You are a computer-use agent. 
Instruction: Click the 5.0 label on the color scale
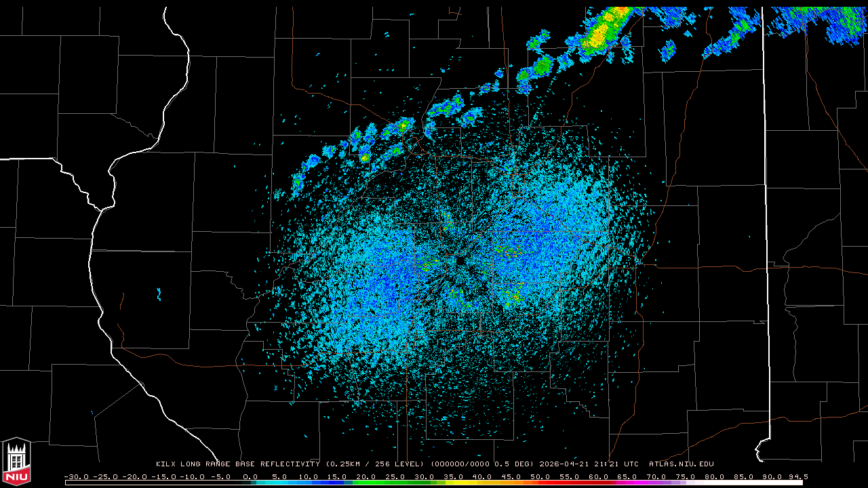point(279,477)
